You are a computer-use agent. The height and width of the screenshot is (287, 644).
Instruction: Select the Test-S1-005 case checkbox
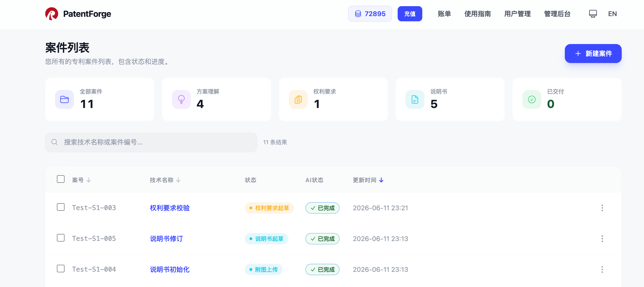click(61, 238)
